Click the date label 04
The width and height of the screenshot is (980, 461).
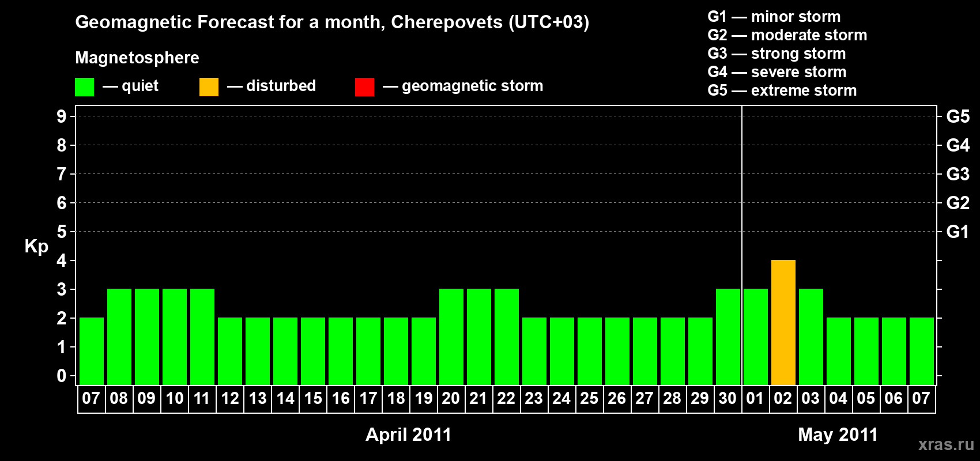click(838, 398)
